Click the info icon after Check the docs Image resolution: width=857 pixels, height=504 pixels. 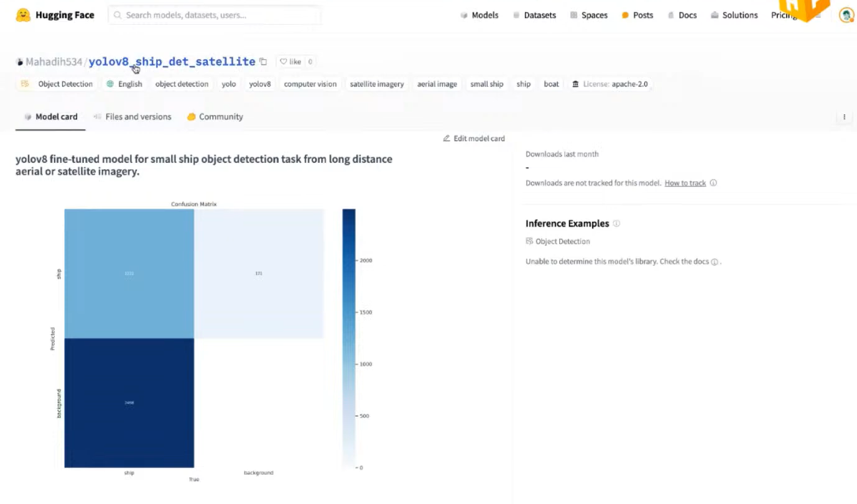click(715, 262)
